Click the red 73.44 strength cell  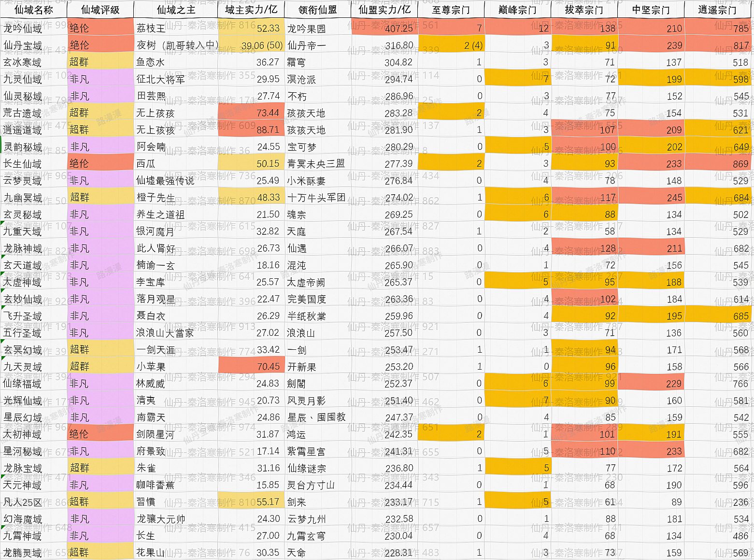pyautogui.click(x=251, y=113)
